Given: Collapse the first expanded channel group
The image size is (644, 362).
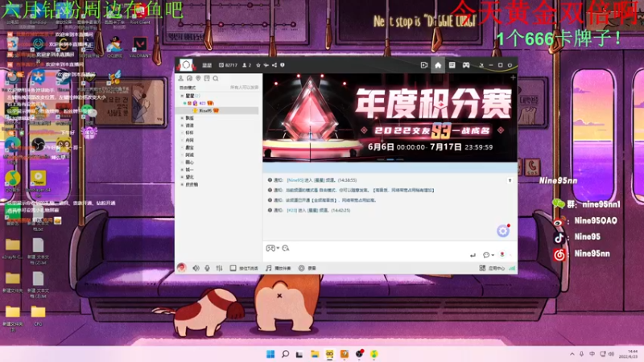Looking at the screenshot, I should pyautogui.click(x=183, y=96).
